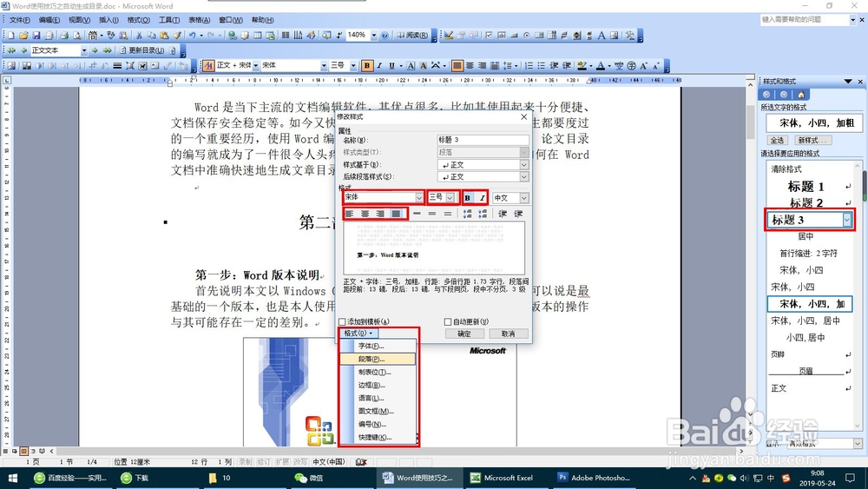Select 边框 from the format popup menu

378,385
